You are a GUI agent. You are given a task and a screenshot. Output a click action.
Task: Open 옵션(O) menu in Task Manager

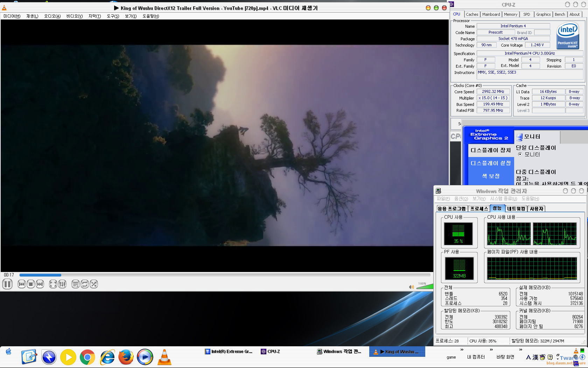coord(461,199)
